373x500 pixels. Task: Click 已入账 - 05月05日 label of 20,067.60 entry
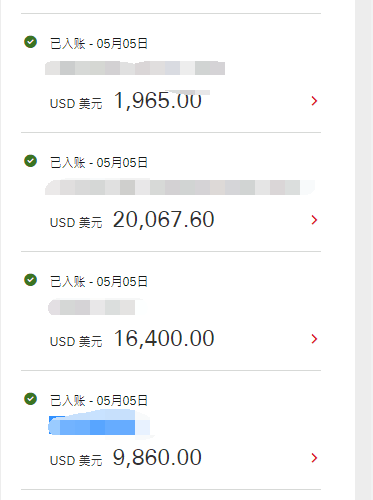coord(99,163)
